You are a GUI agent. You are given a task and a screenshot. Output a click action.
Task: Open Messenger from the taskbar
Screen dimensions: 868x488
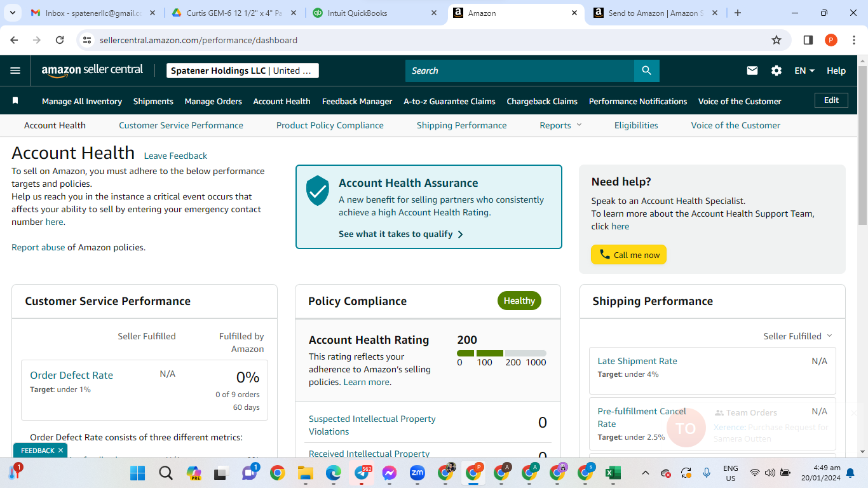(390, 473)
